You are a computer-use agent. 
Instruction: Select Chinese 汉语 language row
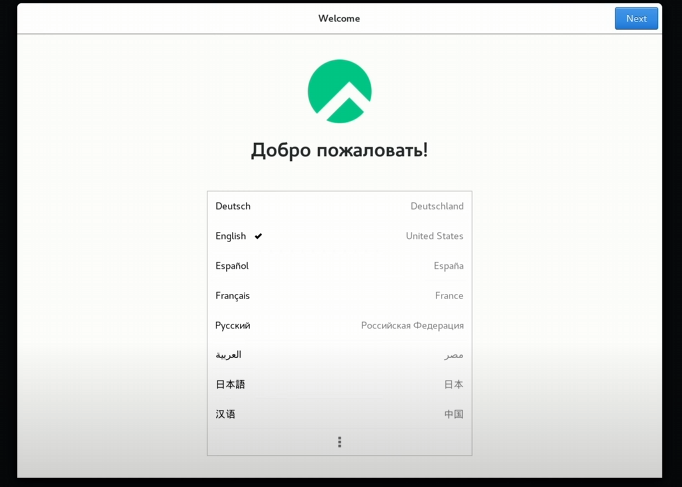[x=339, y=414]
